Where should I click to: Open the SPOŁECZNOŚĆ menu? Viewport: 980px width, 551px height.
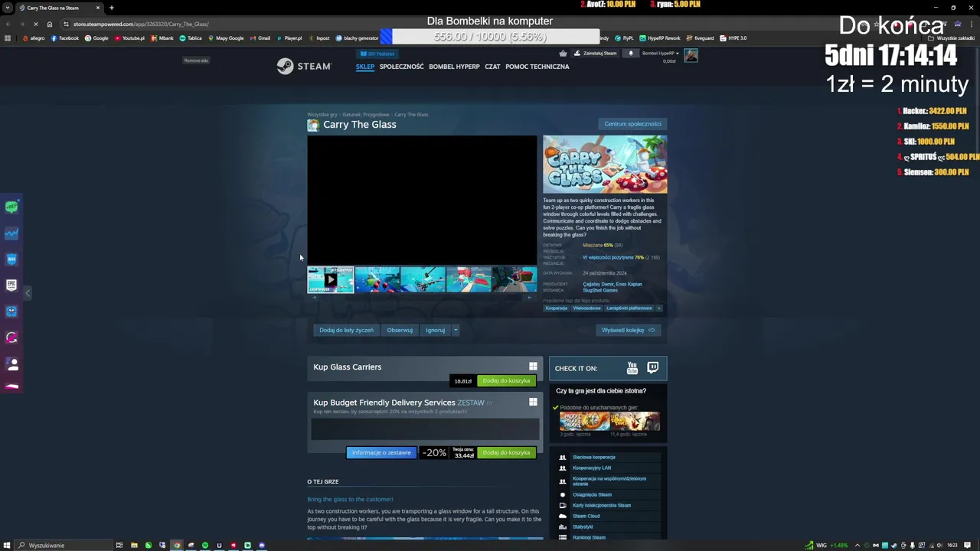click(x=401, y=67)
